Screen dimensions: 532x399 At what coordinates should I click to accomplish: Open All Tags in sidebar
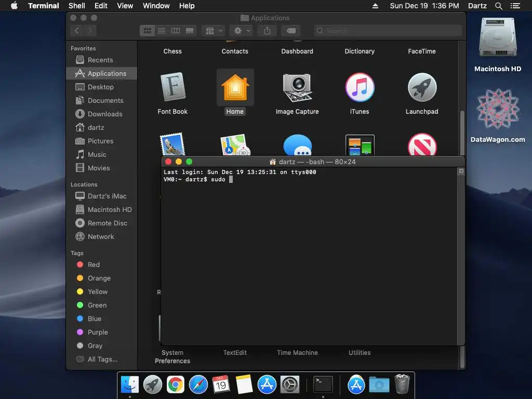click(101, 360)
